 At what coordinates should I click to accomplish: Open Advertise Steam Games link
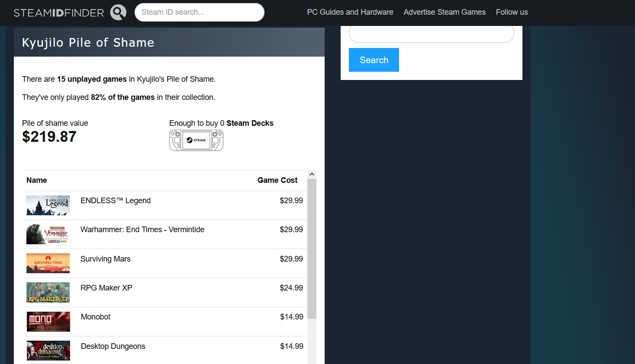click(x=445, y=12)
